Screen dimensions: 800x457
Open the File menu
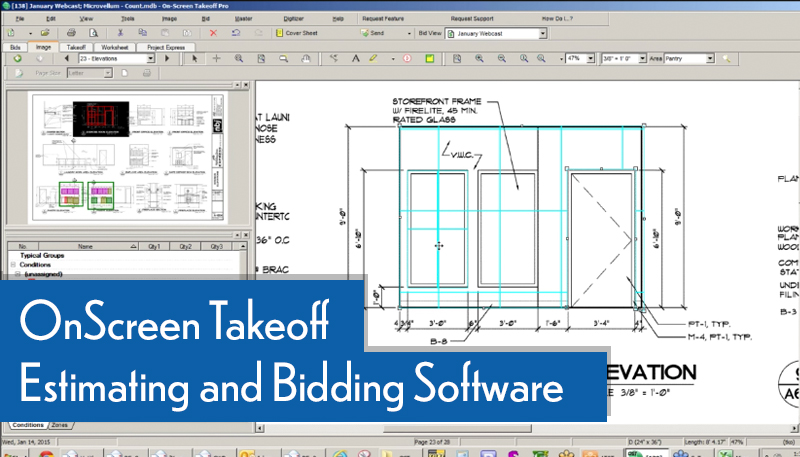tap(19, 19)
